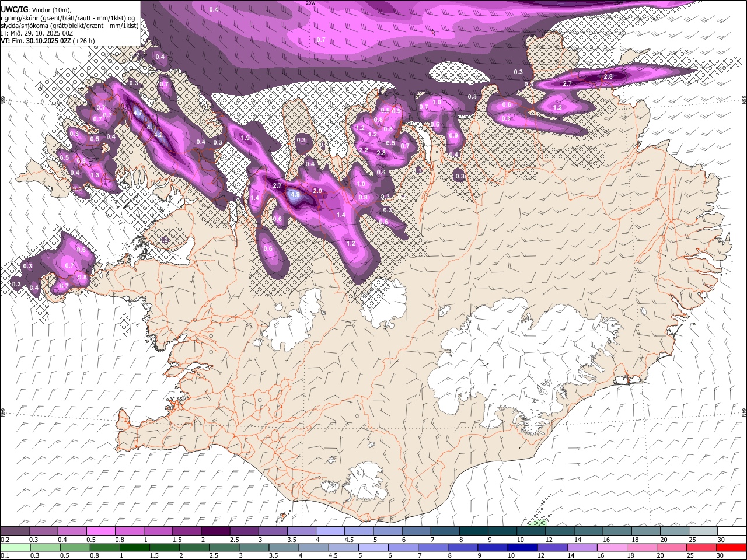This screenshot has height=560, width=747.
Task: Click the white upper legend swatch at 30
Action: click(x=732, y=531)
